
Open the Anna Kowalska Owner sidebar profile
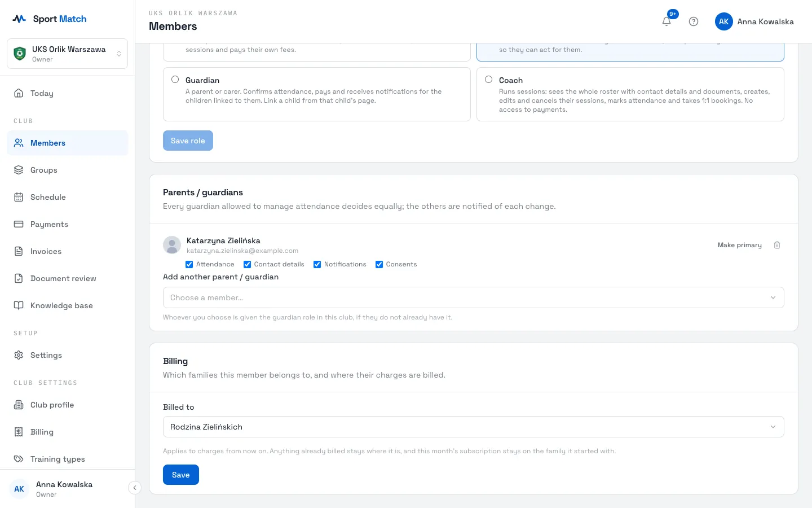[64, 489]
